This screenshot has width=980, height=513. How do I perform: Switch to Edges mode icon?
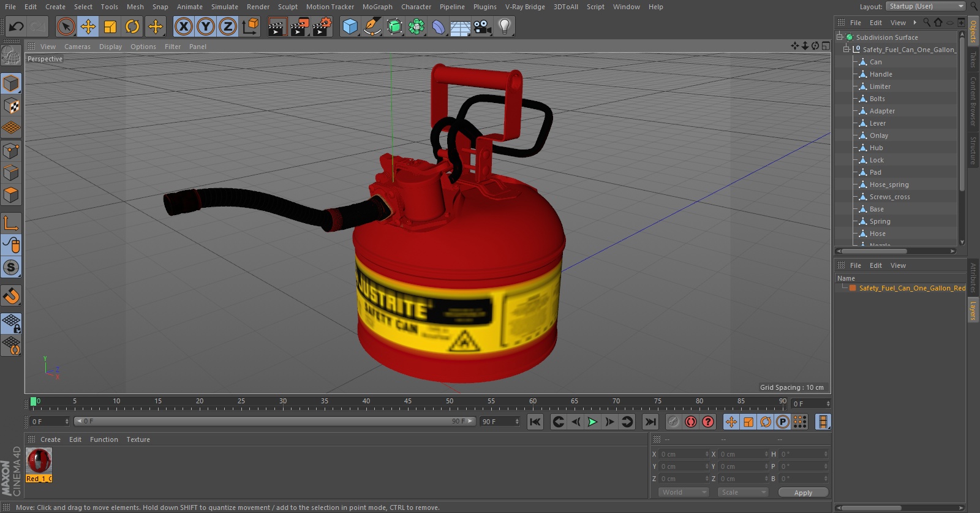[x=11, y=173]
